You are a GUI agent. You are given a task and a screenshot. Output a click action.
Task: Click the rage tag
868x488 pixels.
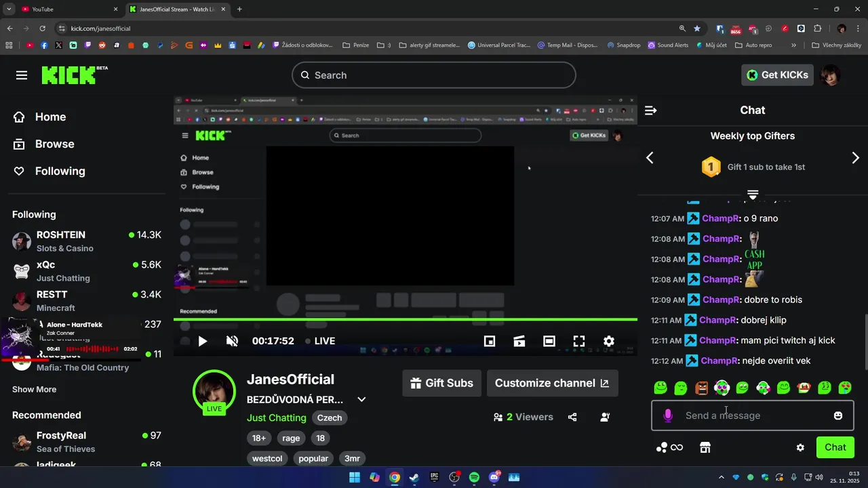pyautogui.click(x=291, y=438)
